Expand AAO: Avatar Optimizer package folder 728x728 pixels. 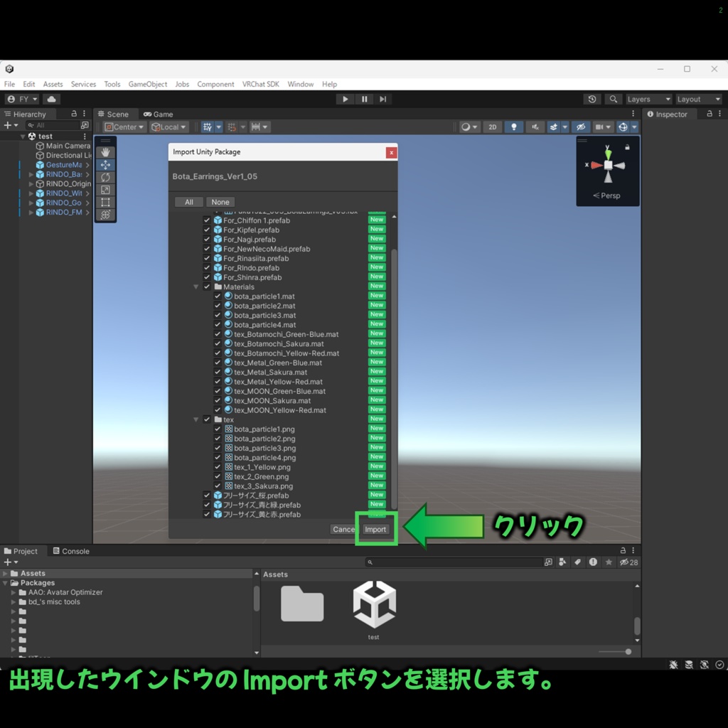[x=14, y=592]
